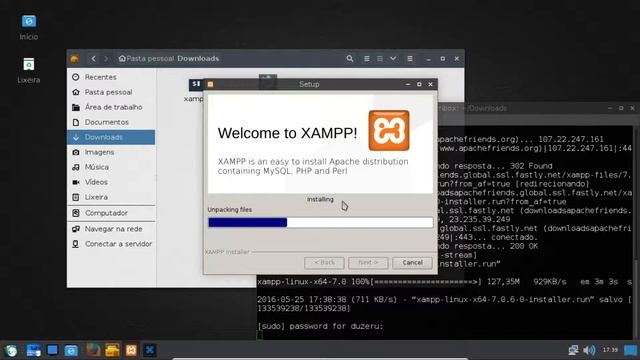640x360 pixels.
Task: Open Lixeira in the file manager sidebar
Action: [x=111, y=197]
